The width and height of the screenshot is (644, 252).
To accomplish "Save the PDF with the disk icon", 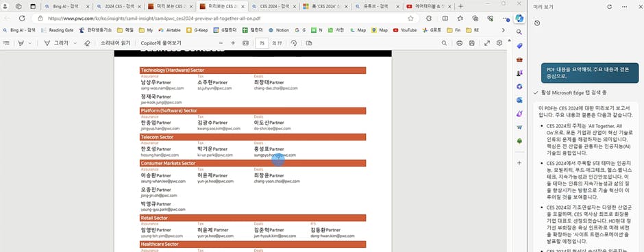I will pos(471,43).
